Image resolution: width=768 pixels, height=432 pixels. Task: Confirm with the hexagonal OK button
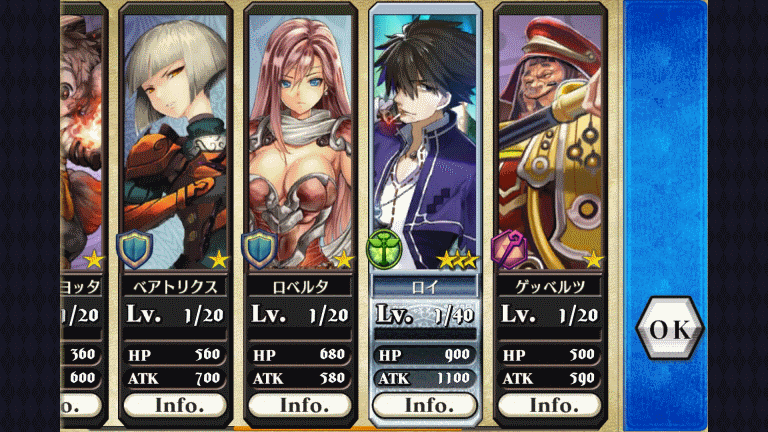point(670,329)
